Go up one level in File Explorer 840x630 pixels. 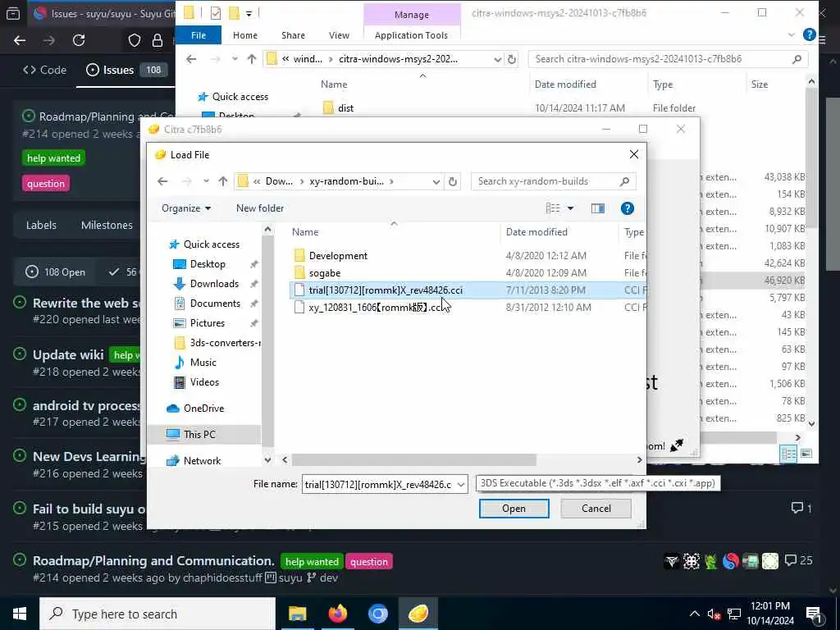point(252,59)
